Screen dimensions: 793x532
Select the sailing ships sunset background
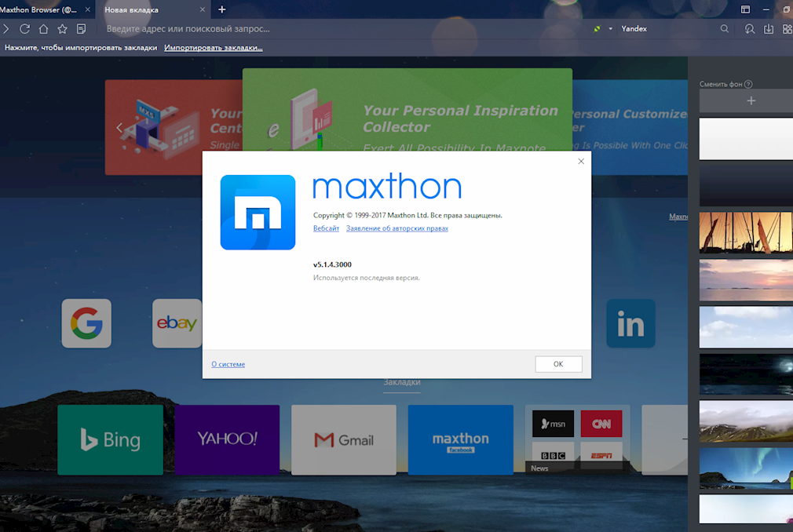point(746,233)
